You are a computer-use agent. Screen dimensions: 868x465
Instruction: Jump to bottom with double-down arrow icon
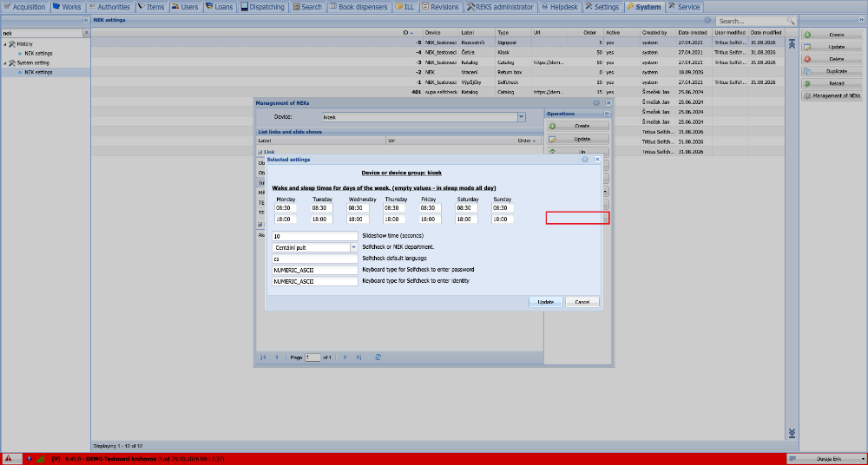click(791, 433)
